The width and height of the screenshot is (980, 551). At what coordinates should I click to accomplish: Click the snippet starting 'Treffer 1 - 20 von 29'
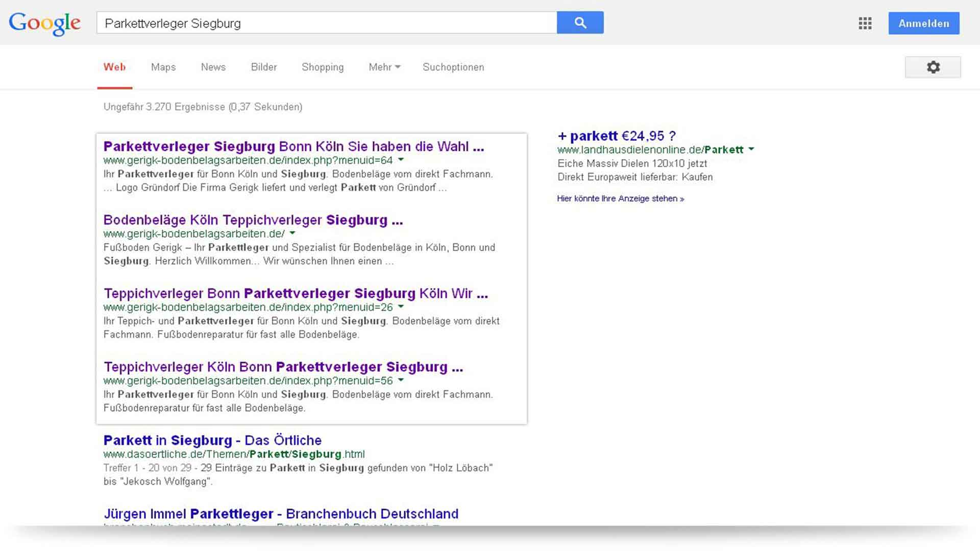click(x=298, y=474)
